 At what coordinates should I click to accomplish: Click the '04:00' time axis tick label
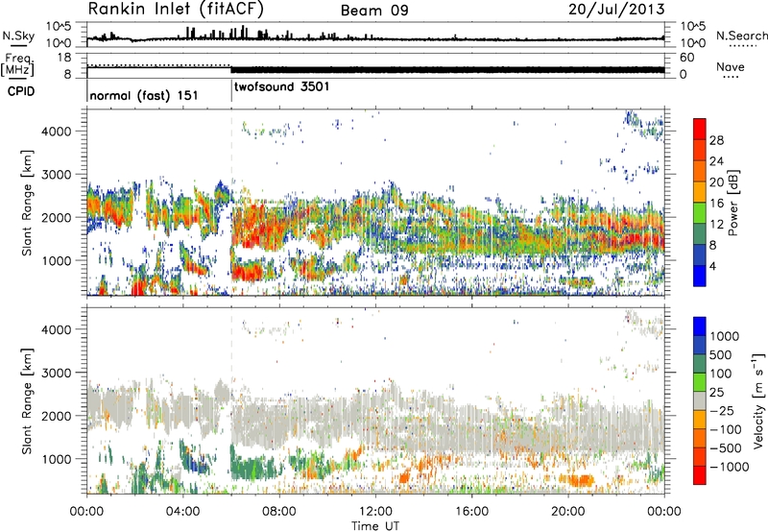pos(183,512)
